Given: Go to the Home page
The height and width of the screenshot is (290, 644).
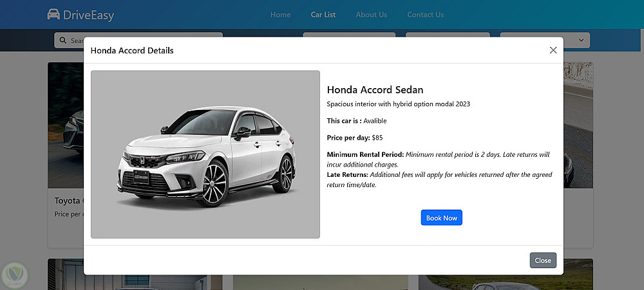Looking at the screenshot, I should click(280, 15).
